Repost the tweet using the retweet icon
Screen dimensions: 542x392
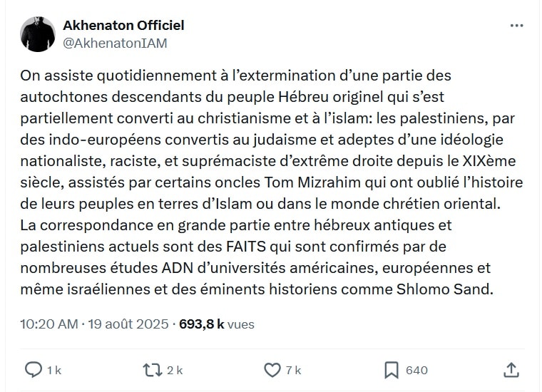(153, 369)
